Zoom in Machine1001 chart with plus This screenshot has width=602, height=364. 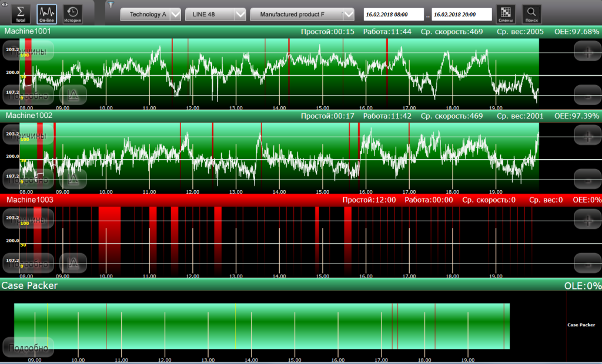tap(587, 51)
